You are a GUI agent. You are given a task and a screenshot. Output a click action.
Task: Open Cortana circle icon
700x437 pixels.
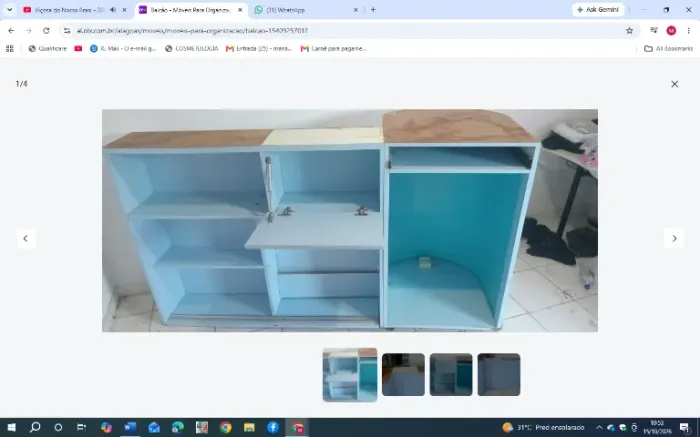[x=58, y=427]
